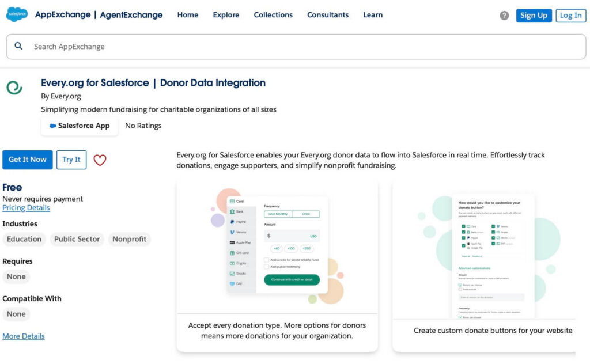Select the Education industry tag

[24, 239]
